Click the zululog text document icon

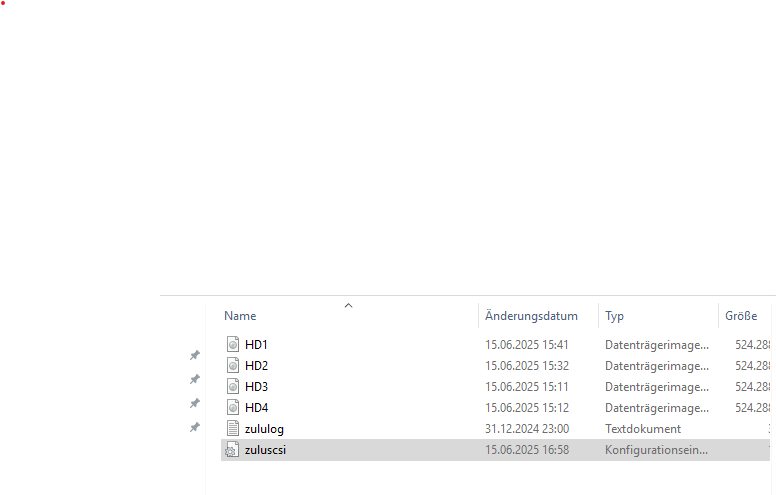[233, 429]
